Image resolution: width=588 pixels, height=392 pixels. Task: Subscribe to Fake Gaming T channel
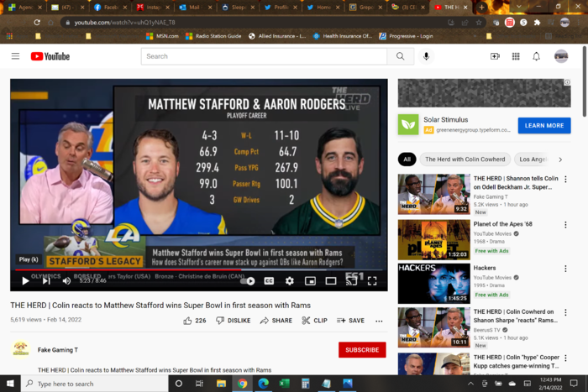pos(362,350)
